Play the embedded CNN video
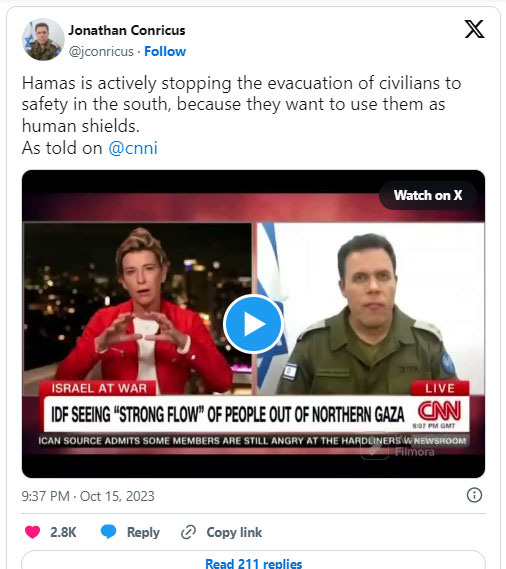Screen dimensions: 506x569 coord(253,324)
